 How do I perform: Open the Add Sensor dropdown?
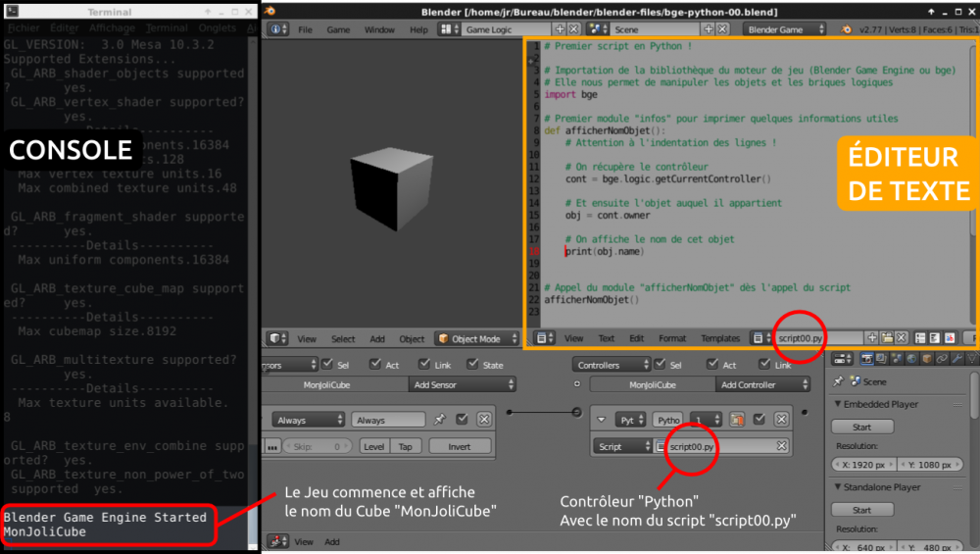(463, 384)
